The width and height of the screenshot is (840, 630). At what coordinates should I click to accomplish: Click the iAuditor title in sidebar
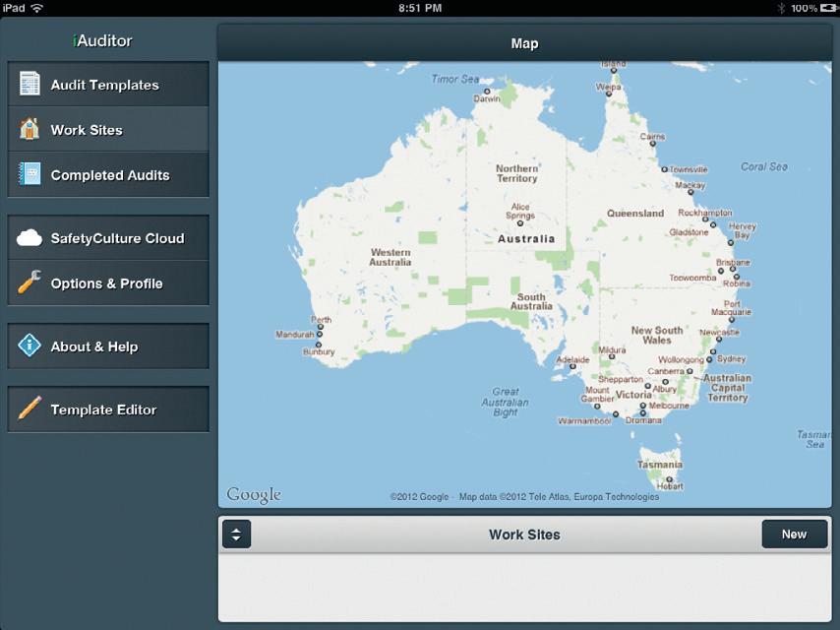[102, 40]
